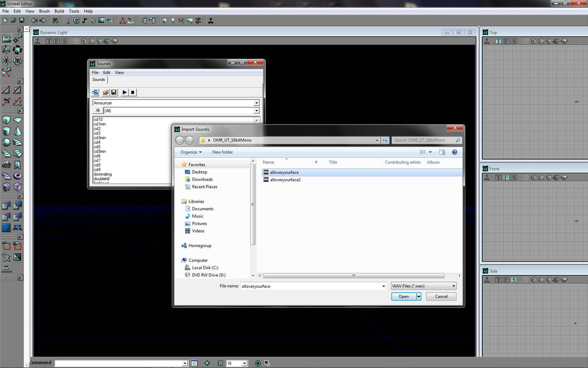
Task: Open the Sound browser speaker icon
Action: 93,21
